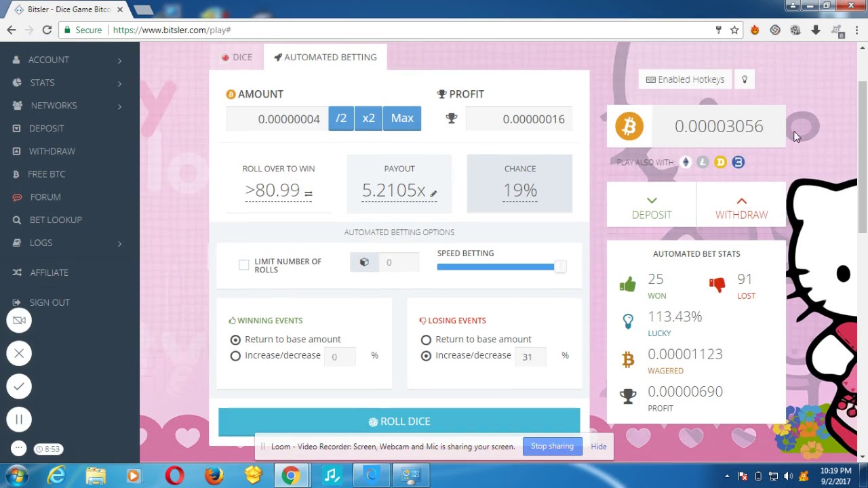Image resolution: width=868 pixels, height=488 pixels.
Task: Click the download arrow extension icon
Action: tap(816, 30)
